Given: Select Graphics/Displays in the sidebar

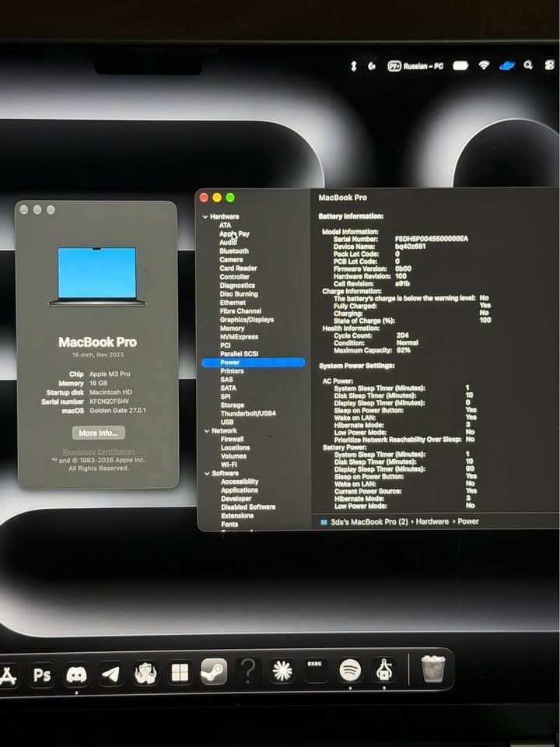Looking at the screenshot, I should [x=247, y=320].
